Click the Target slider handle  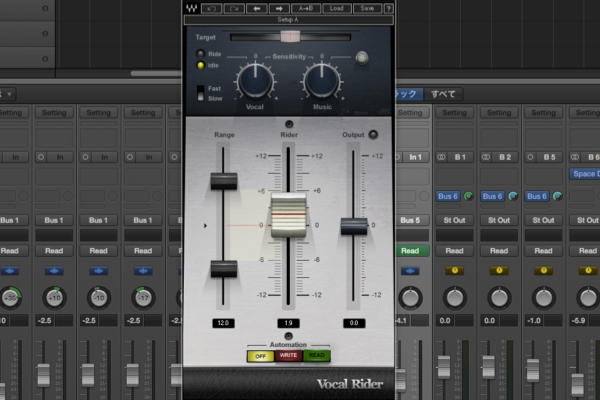tap(290, 37)
